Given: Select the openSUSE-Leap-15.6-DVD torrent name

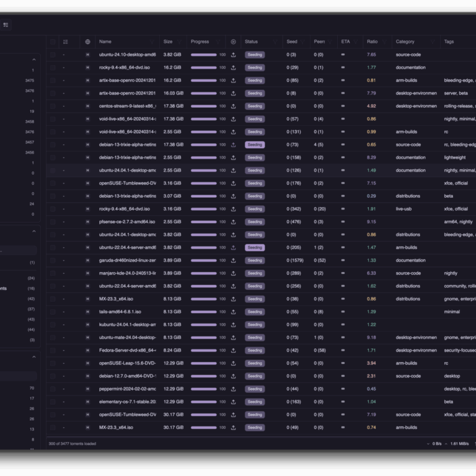Looking at the screenshot, I should tap(128, 363).
